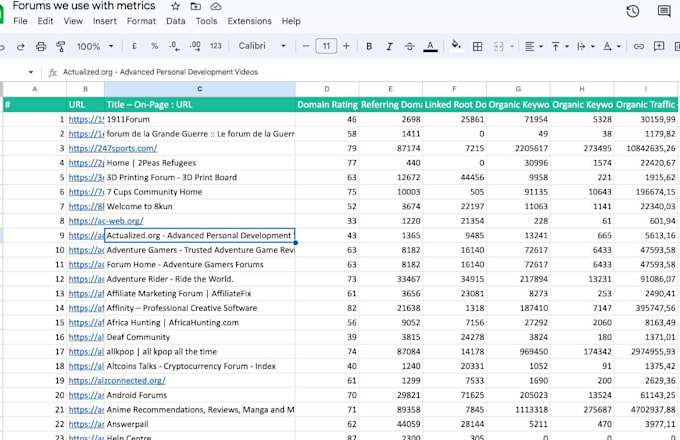Print the spreadsheet
The image size is (680, 440).
click(x=41, y=46)
